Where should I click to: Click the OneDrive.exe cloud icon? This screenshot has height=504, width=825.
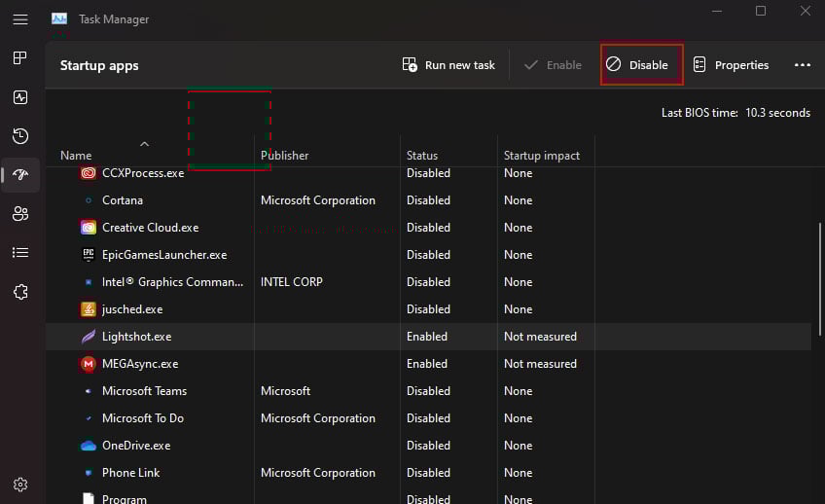click(89, 446)
